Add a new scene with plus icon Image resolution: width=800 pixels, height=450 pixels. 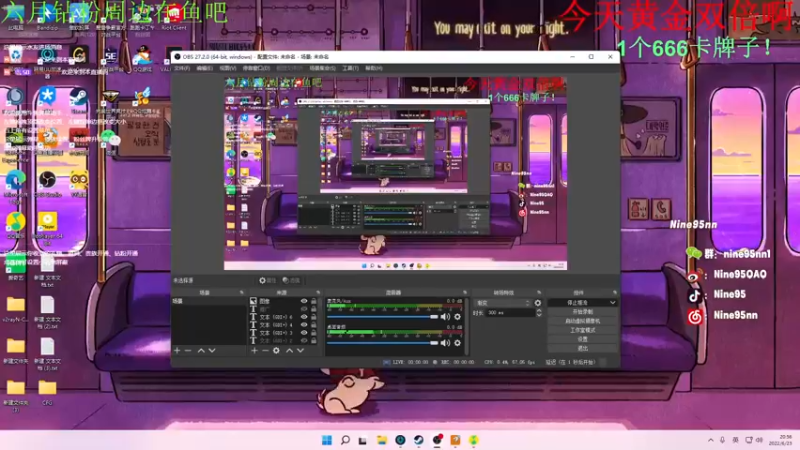(x=177, y=351)
